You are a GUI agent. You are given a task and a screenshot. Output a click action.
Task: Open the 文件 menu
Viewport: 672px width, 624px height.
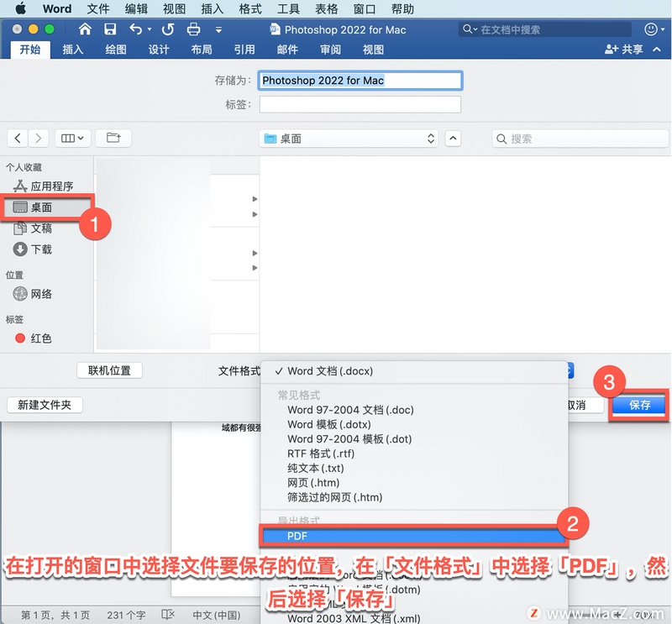98,8
